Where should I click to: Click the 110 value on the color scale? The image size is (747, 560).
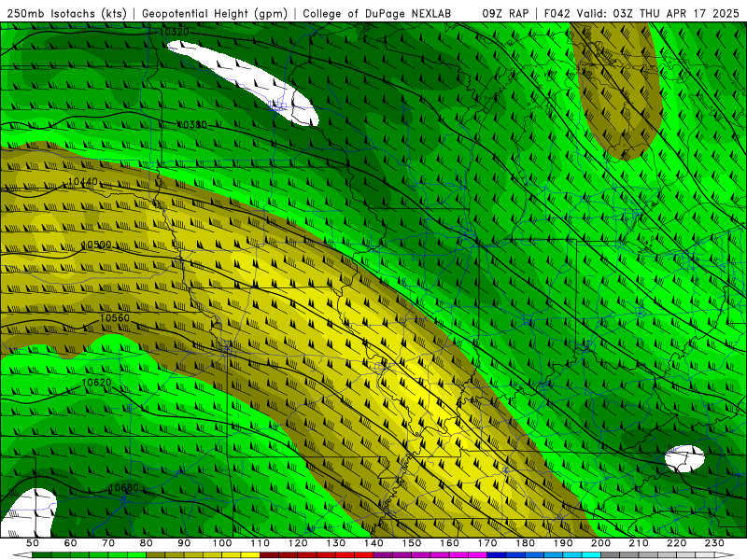tap(260, 543)
